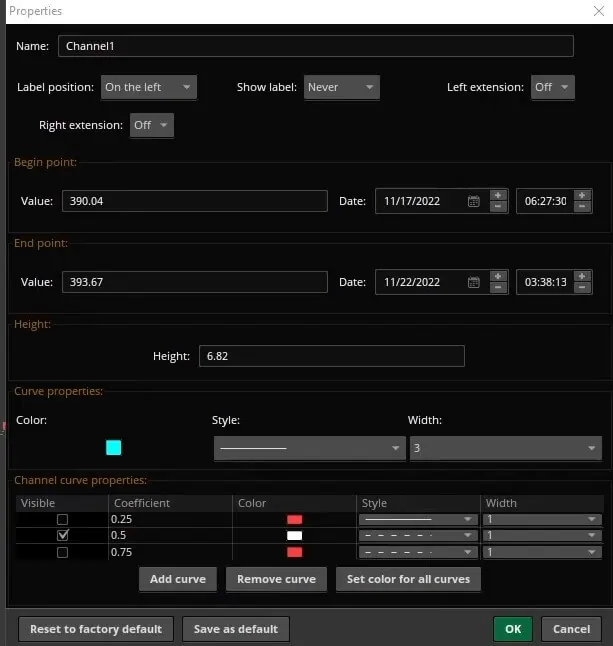Screen dimensions: 613x646
Task: Click the Coefficient column header
Action: [171, 503]
